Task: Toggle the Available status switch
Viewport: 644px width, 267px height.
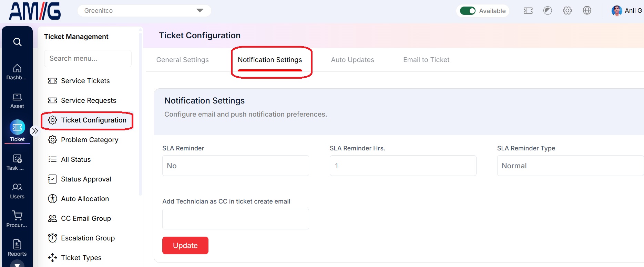Action: coord(468,11)
